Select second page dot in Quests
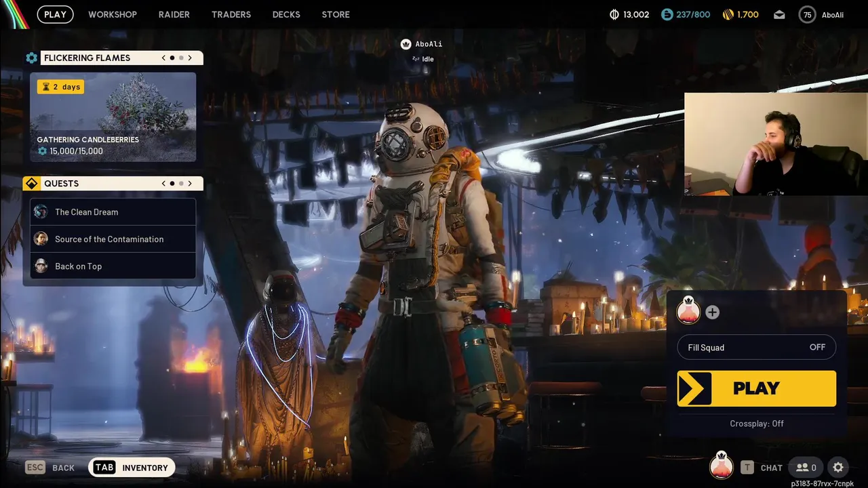Screen dimensions: 868x488 pos(181,184)
